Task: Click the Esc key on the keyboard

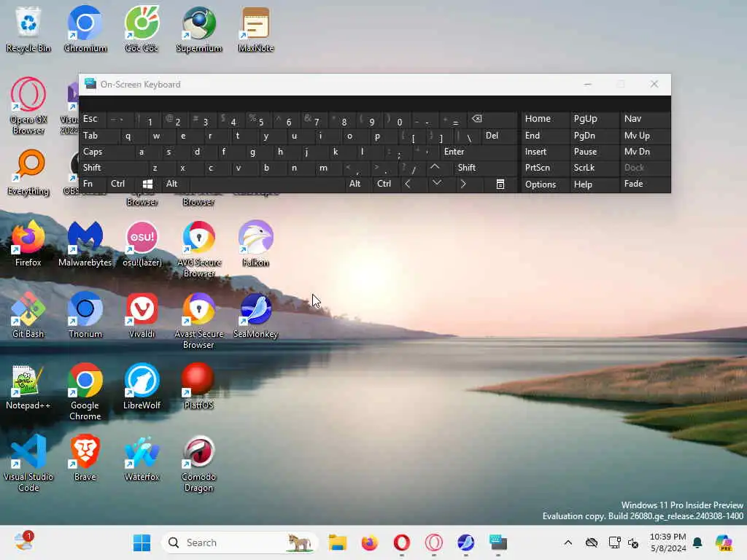Action: [x=93, y=119]
